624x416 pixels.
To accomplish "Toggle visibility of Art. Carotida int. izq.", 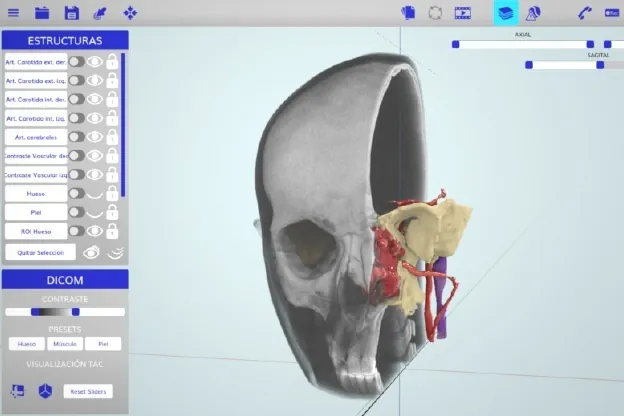I will pyautogui.click(x=95, y=118).
